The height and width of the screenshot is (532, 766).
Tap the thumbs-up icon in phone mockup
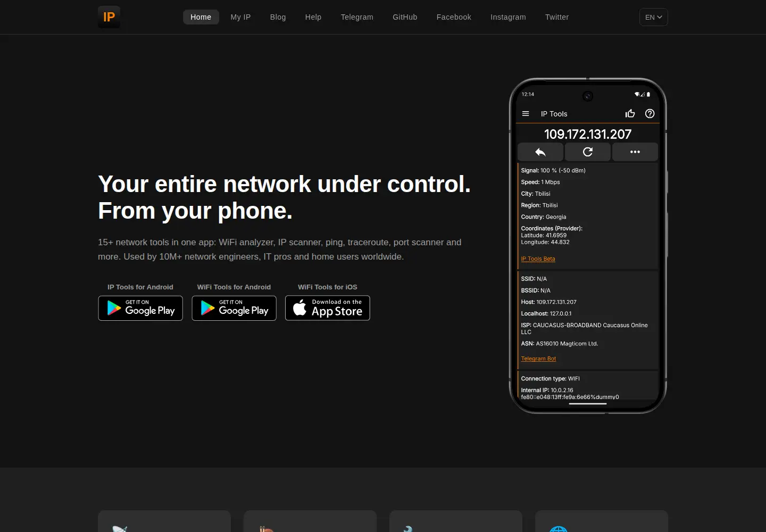pyautogui.click(x=630, y=113)
